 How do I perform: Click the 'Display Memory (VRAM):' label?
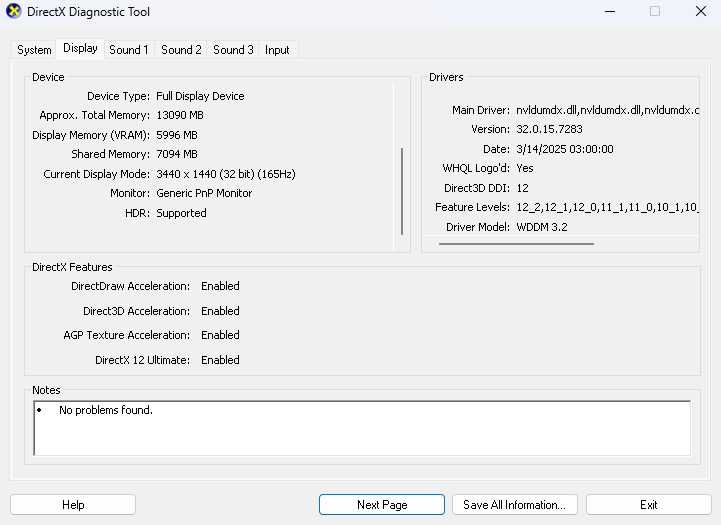click(91, 135)
